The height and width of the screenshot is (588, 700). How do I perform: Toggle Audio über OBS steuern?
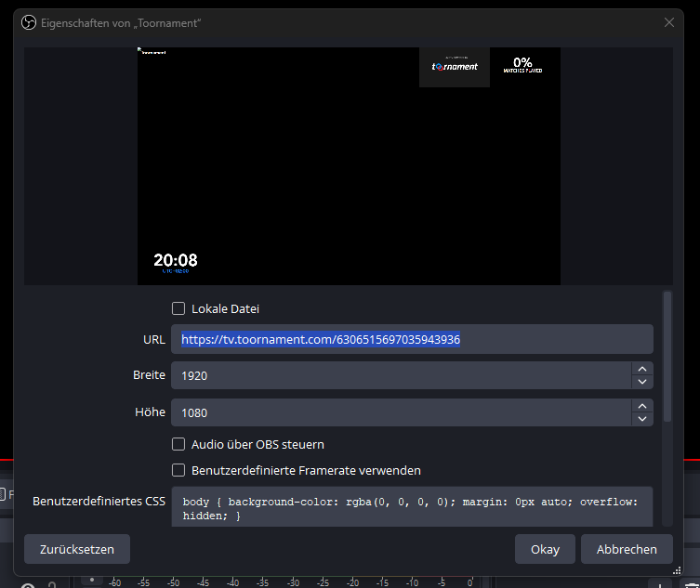178,444
